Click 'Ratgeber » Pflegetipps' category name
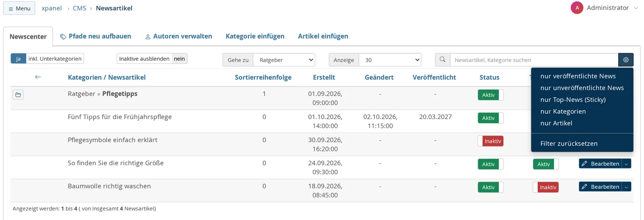The height and width of the screenshot is (220, 644). click(103, 94)
